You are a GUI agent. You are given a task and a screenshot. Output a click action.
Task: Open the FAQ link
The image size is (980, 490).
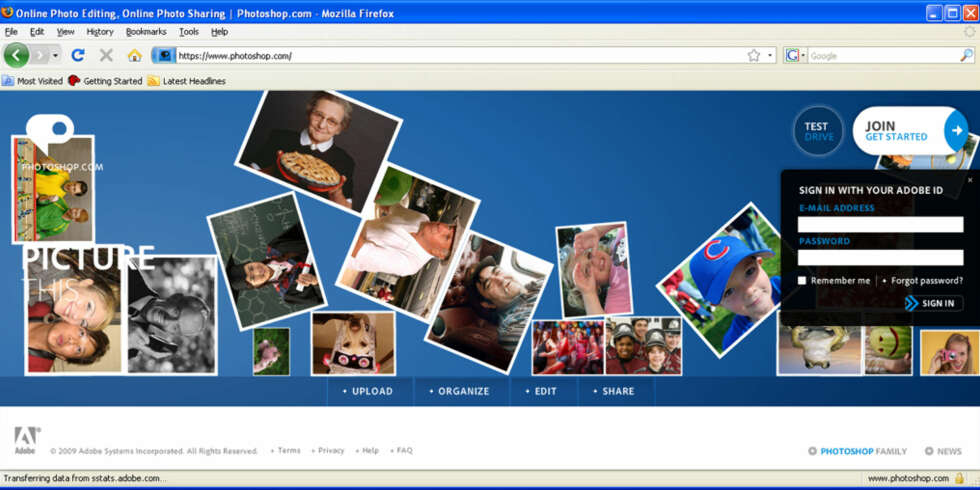point(404,450)
